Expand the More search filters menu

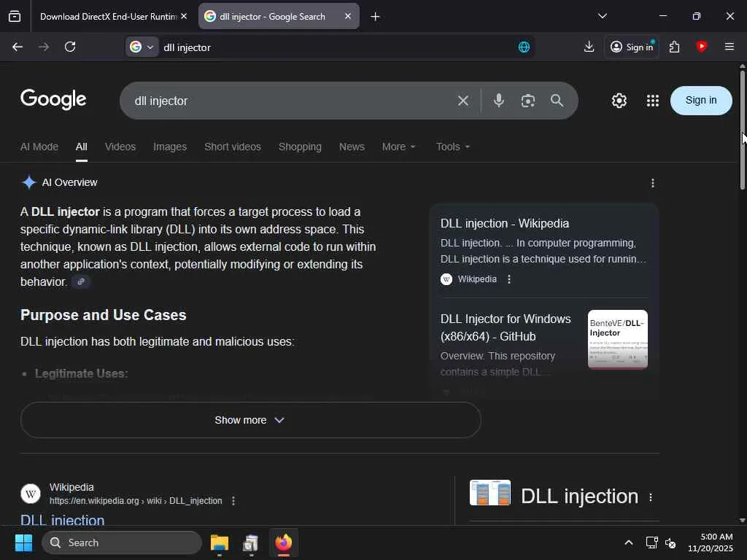click(x=398, y=147)
